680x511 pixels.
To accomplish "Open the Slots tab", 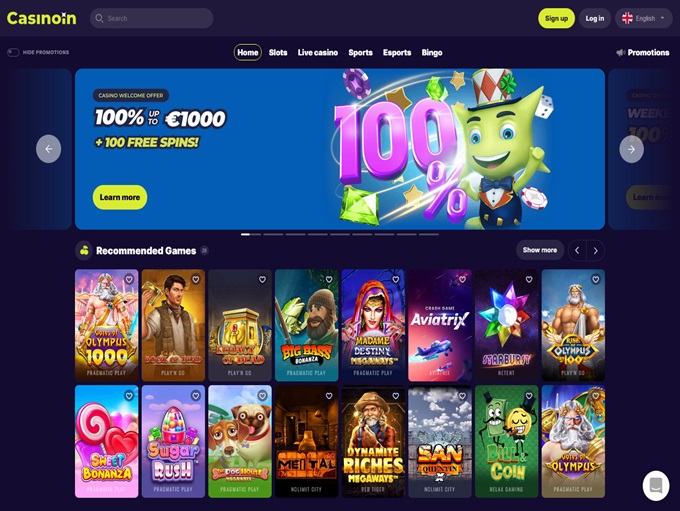I will click(278, 52).
